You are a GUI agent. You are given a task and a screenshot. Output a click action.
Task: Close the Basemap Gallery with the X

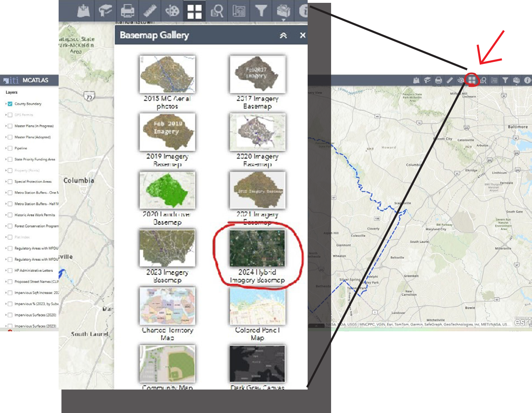302,35
